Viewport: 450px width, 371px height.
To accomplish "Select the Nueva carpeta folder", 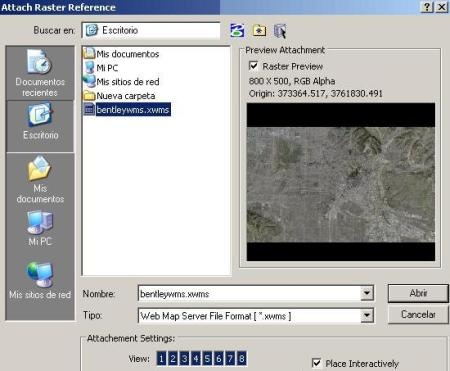I will [120, 96].
